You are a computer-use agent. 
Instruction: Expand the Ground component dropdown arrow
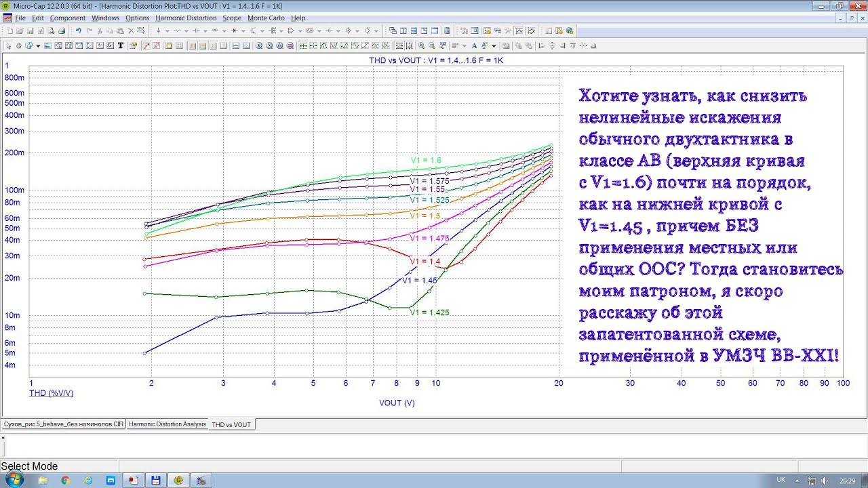[x=167, y=31]
